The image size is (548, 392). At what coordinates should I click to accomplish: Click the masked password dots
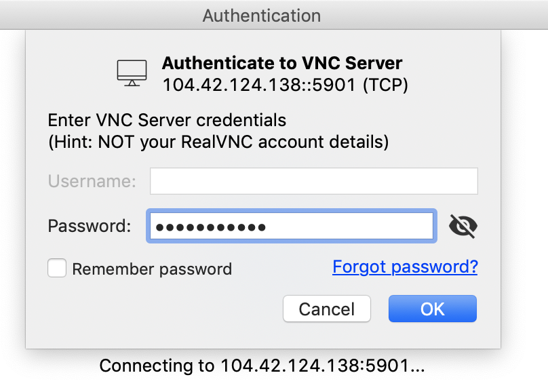point(211,227)
